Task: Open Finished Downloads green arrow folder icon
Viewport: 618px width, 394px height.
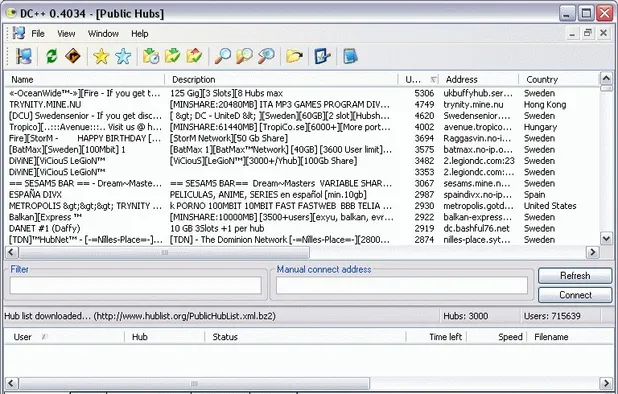Action: pos(172,56)
